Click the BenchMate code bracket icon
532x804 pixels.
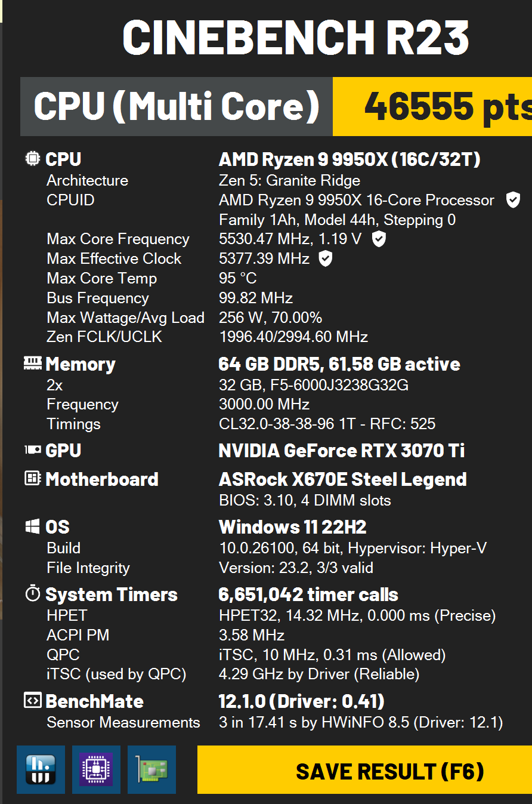click(x=32, y=700)
